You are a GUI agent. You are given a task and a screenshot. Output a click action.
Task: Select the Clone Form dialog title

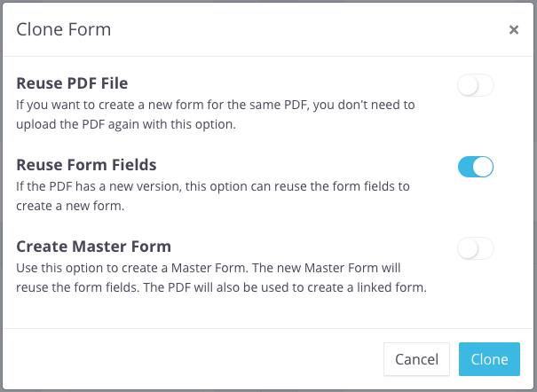click(x=64, y=29)
